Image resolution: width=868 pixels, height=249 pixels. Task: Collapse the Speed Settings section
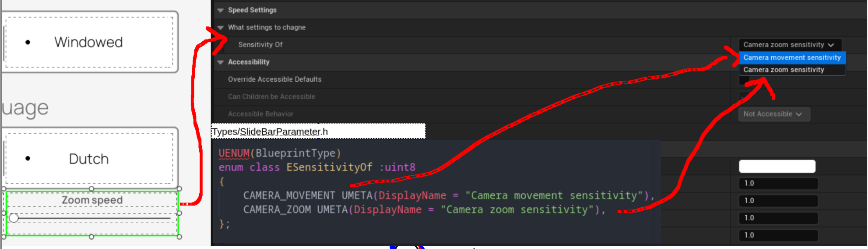pyautogui.click(x=221, y=10)
